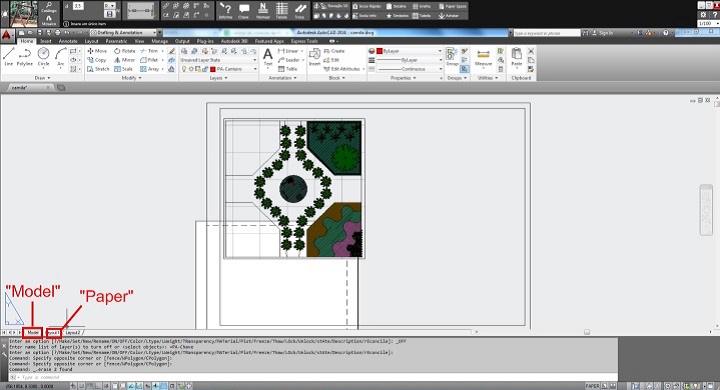720x390 pixels.
Task: Expand the Modify panel
Action: 131,78
